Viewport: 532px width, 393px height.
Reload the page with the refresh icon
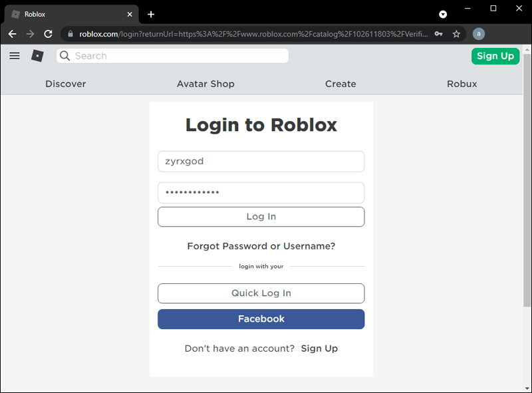(x=48, y=34)
